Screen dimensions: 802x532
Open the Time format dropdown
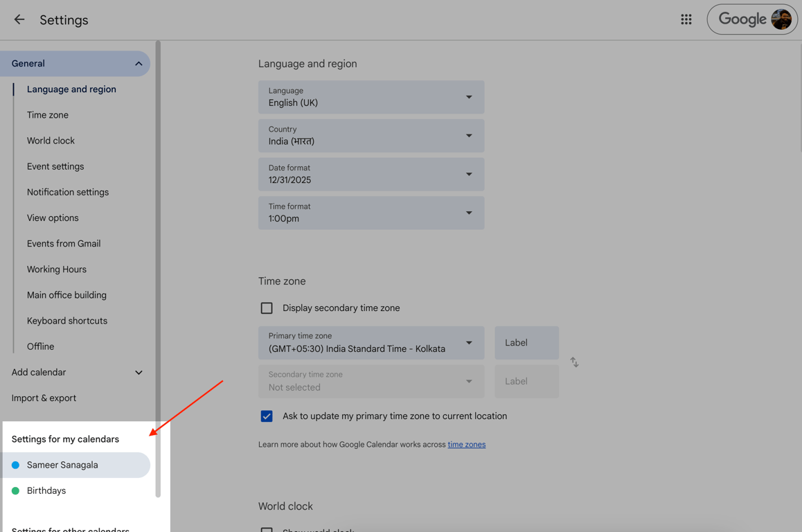(371, 213)
